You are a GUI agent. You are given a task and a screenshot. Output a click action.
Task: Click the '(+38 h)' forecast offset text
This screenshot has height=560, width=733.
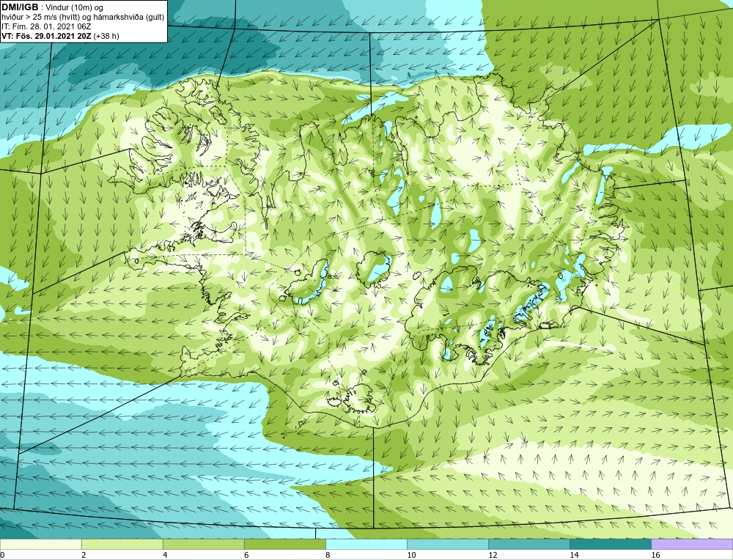pyautogui.click(x=106, y=36)
